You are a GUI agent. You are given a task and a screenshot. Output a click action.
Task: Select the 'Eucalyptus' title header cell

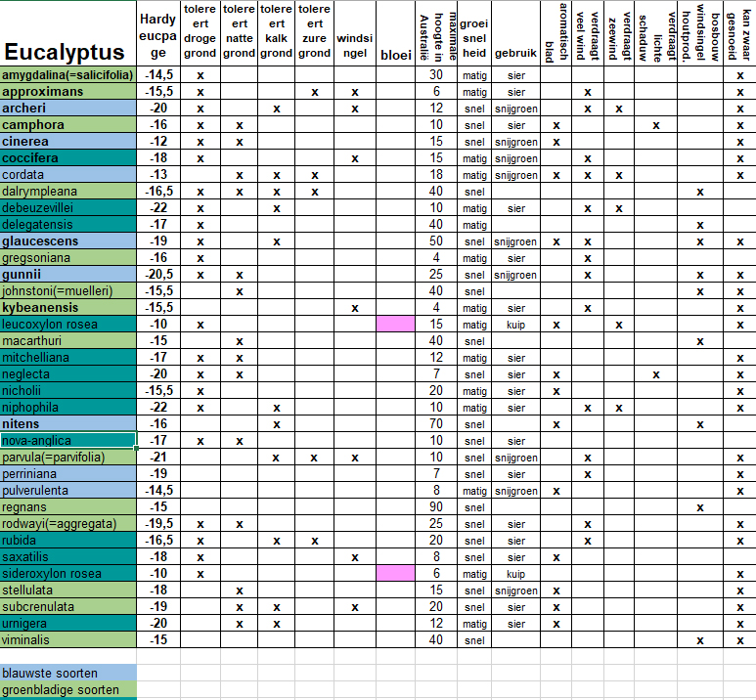tap(68, 33)
